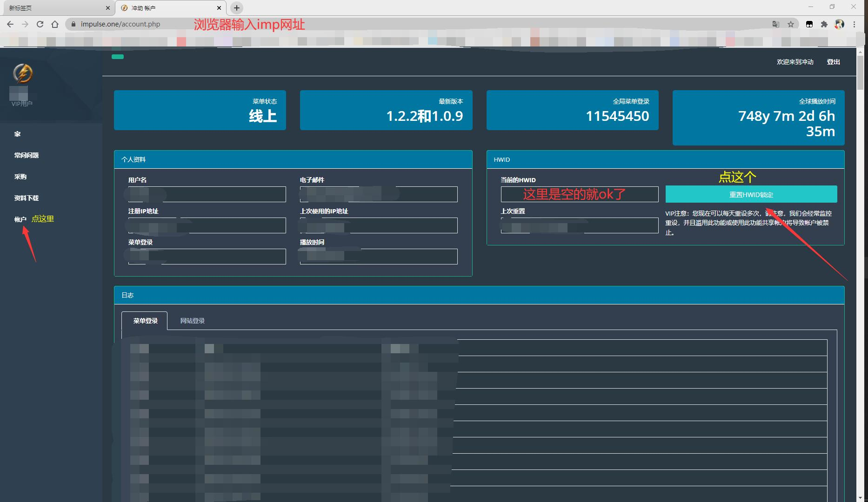The width and height of the screenshot is (868, 502).
Task: Open the translate page icon
Action: pyautogui.click(x=776, y=24)
